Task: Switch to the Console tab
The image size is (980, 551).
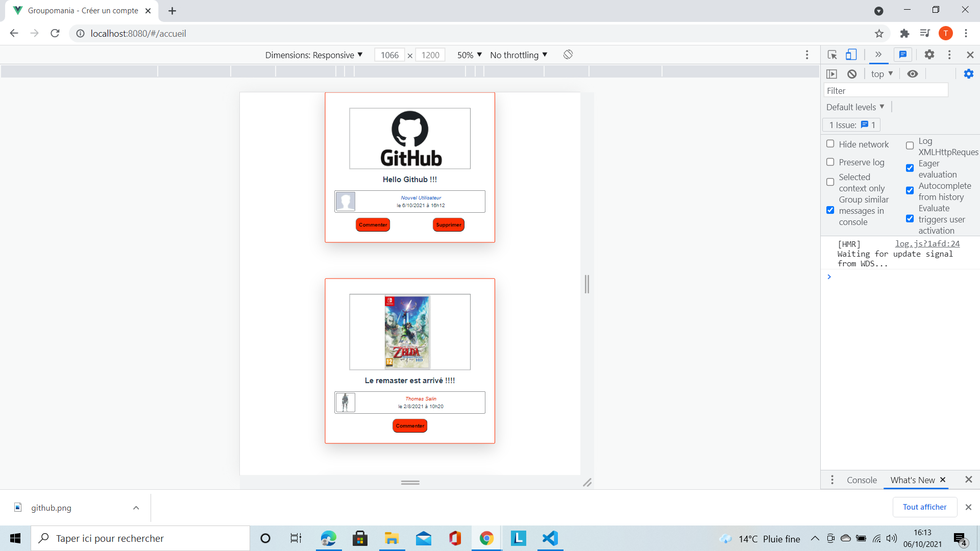Action: pos(861,480)
